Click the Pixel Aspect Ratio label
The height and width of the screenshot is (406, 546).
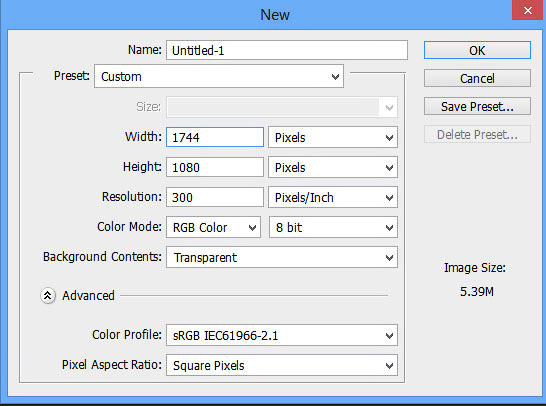click(112, 365)
